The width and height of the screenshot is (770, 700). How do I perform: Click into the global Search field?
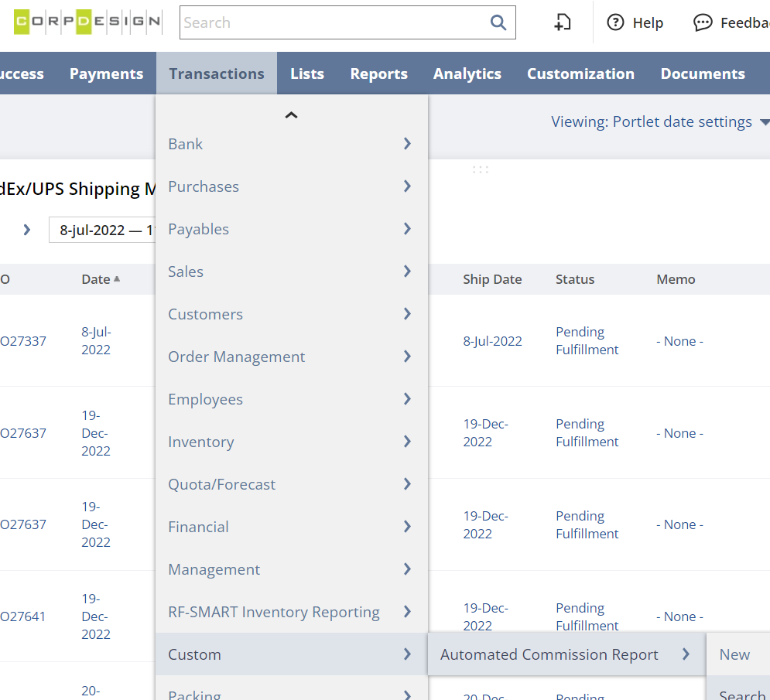coord(333,22)
